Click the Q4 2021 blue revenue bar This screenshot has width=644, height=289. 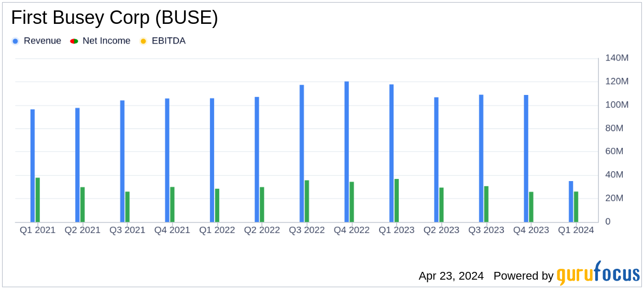click(x=167, y=160)
